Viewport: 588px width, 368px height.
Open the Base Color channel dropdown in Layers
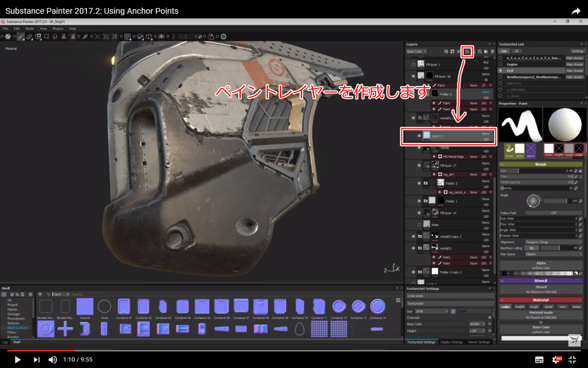point(417,52)
